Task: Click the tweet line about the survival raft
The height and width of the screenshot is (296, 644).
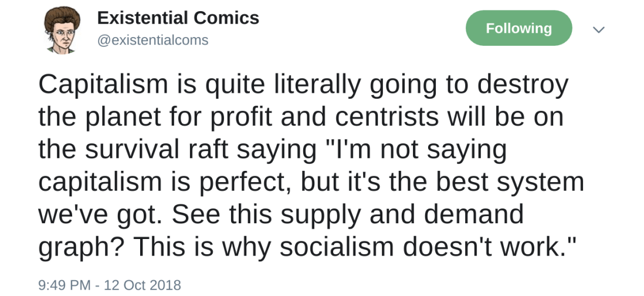Action: (x=272, y=150)
